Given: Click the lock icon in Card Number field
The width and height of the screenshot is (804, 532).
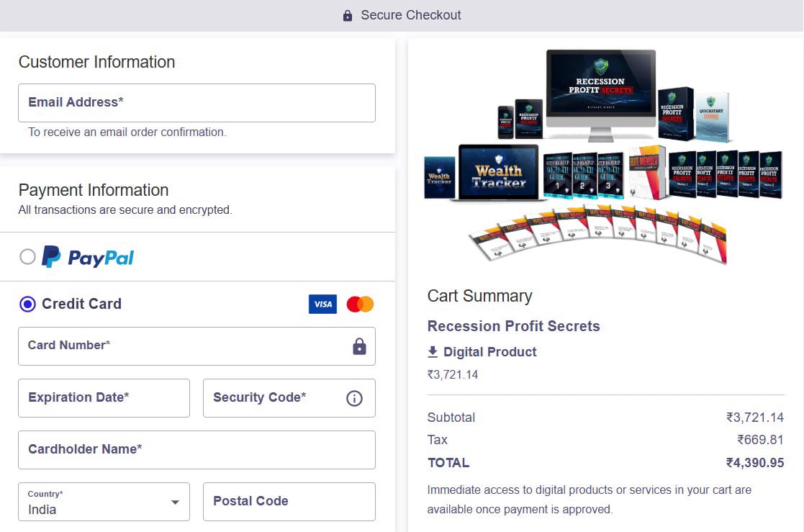Looking at the screenshot, I should pos(359,346).
